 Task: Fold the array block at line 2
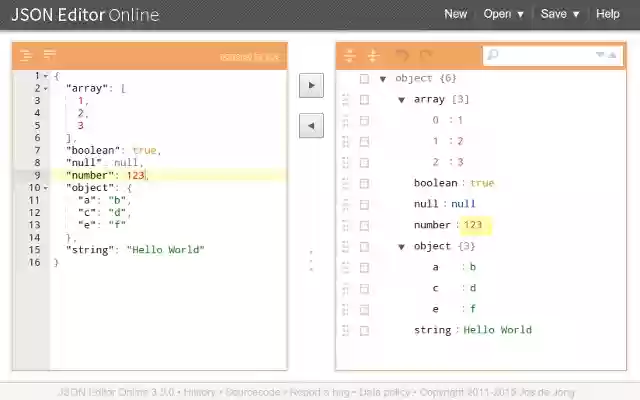46,89
